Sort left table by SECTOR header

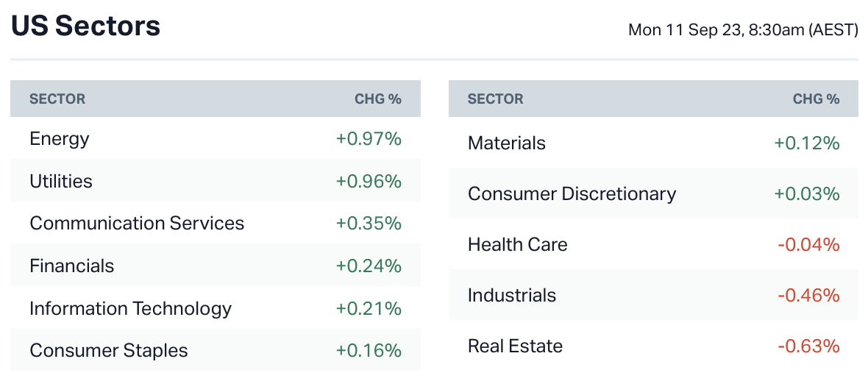(x=57, y=99)
